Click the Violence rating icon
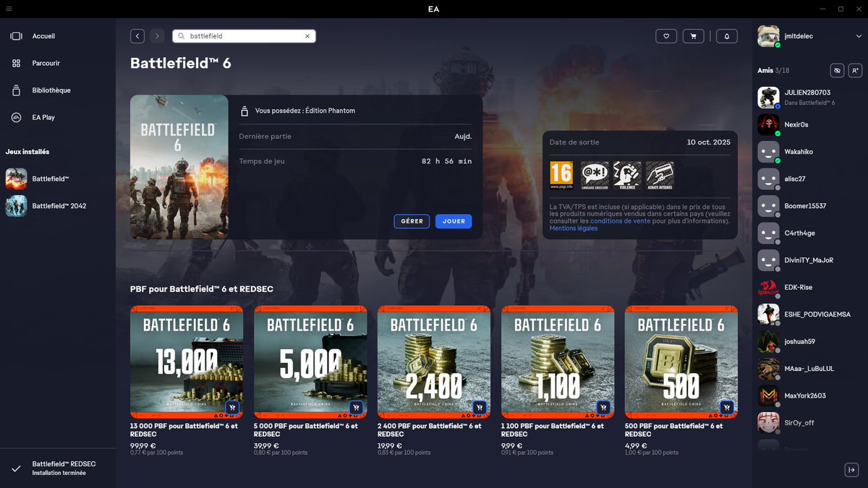This screenshot has height=488, width=868. click(627, 176)
